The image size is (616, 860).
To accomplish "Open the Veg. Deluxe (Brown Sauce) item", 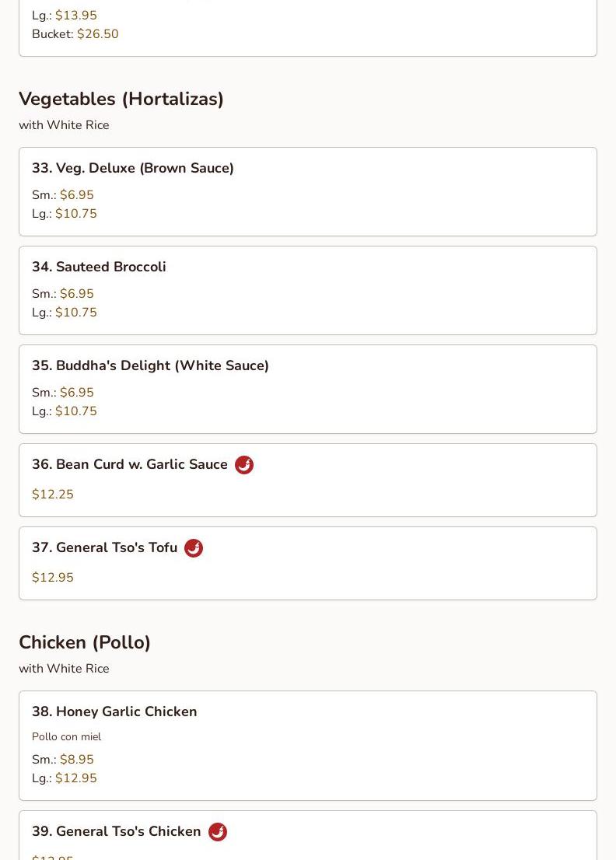I will coord(308,191).
